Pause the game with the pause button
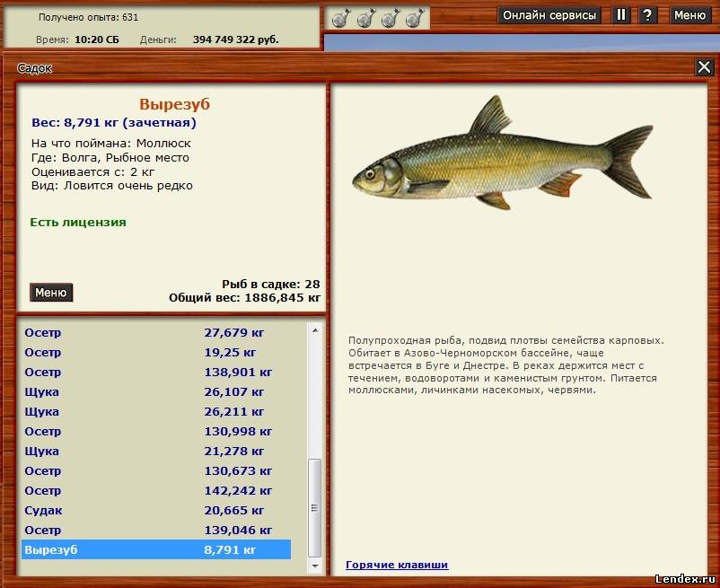720x588 pixels. pyautogui.click(x=621, y=15)
